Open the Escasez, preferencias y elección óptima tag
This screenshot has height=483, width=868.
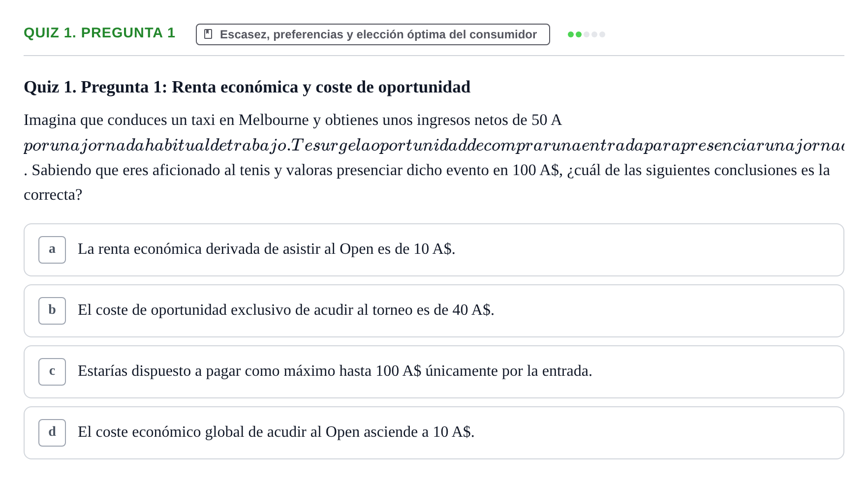[372, 34]
